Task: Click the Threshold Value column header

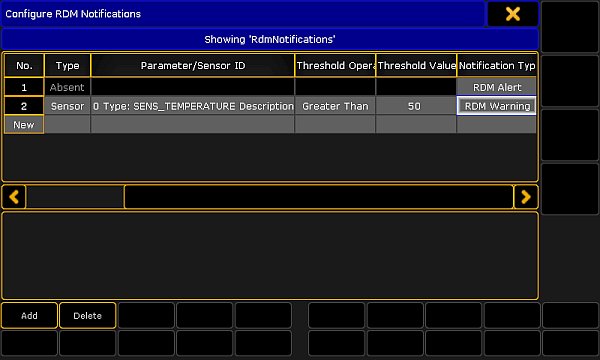Action: [416, 65]
